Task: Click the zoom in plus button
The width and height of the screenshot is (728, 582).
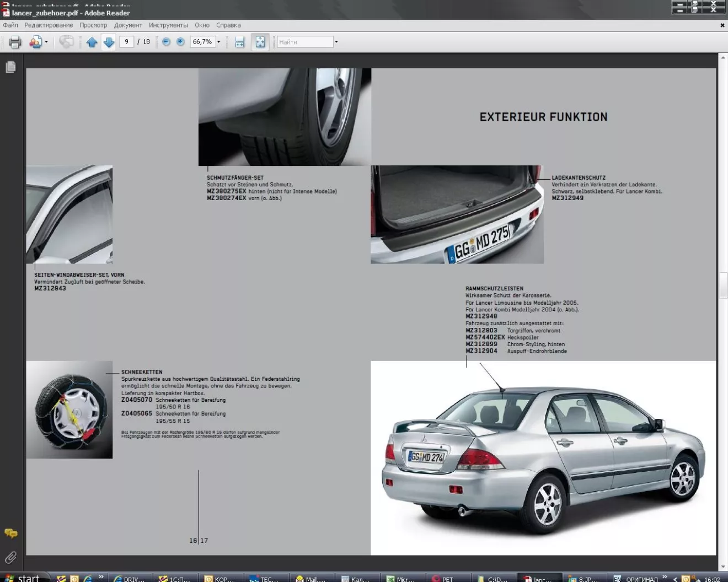Action: (x=180, y=42)
